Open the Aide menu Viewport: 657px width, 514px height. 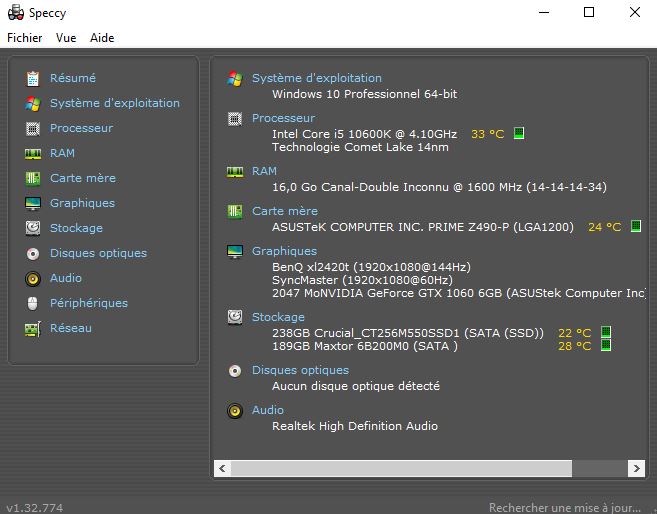(102, 38)
